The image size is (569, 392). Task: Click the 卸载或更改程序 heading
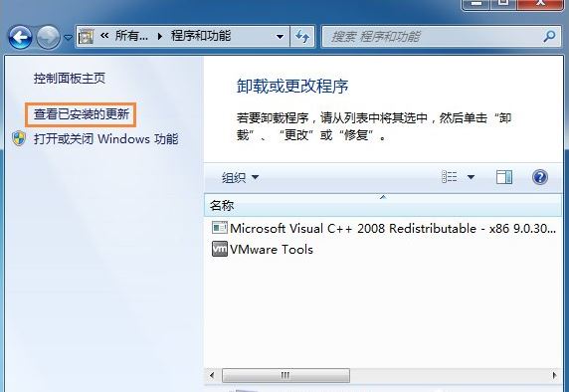pyautogui.click(x=292, y=86)
